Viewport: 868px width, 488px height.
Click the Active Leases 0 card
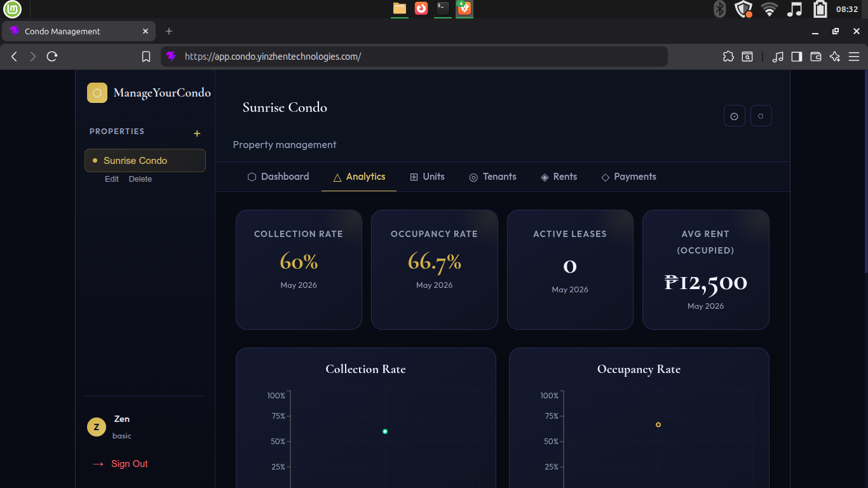(x=570, y=269)
